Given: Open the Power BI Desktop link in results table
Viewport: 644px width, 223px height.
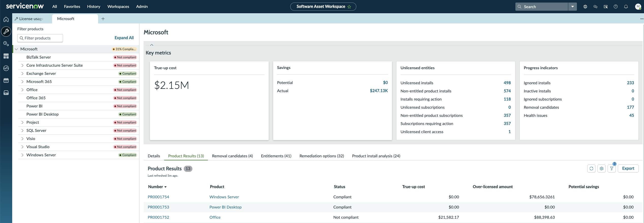Looking at the screenshot, I should [225, 207].
